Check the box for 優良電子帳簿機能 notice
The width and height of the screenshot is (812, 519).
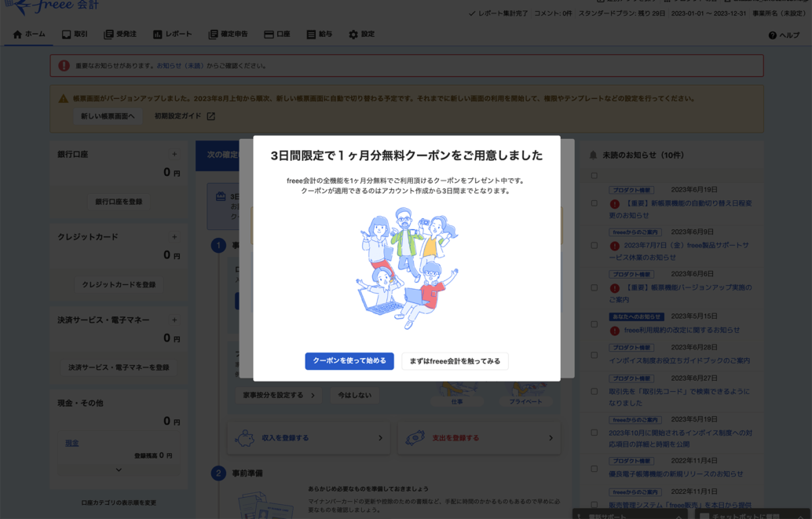(x=594, y=469)
